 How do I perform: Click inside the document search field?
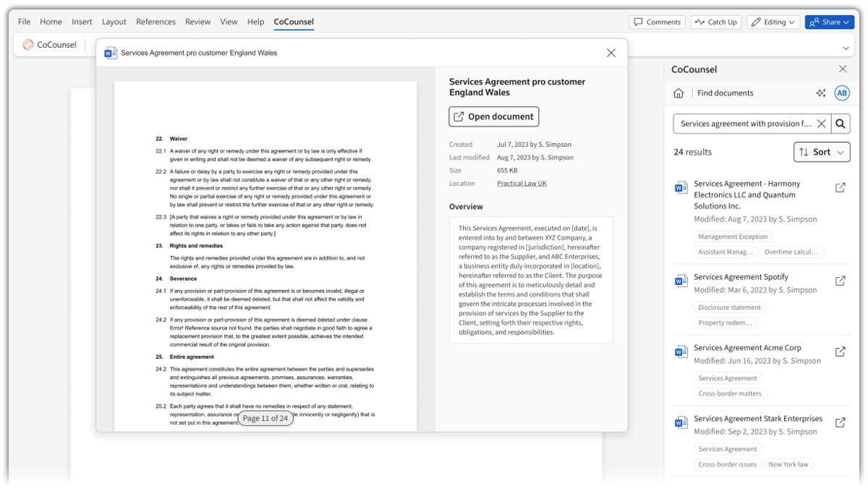(x=745, y=124)
